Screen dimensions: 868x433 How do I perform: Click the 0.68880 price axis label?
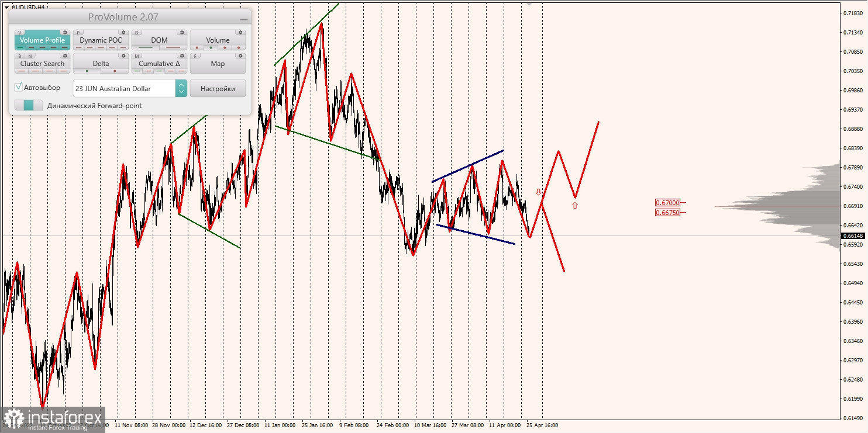(x=854, y=129)
